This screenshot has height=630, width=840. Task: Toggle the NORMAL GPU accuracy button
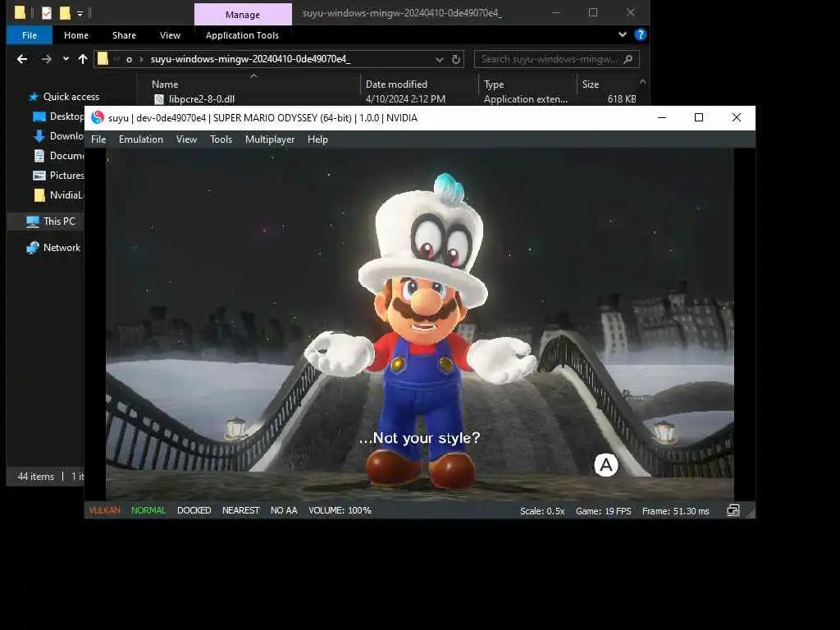click(148, 510)
